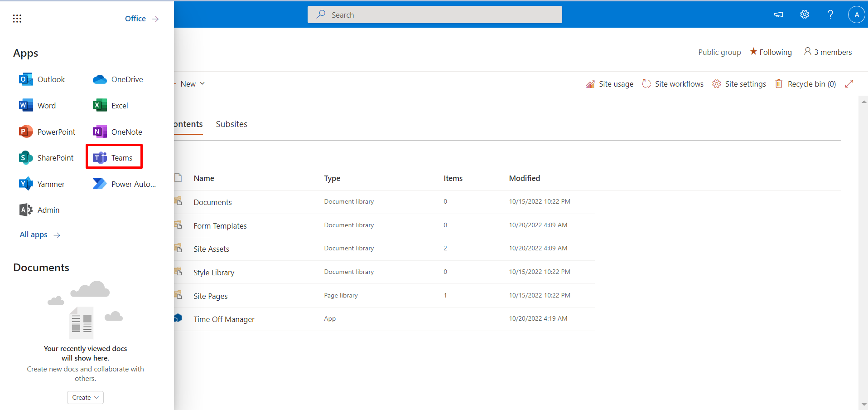Open the Style Library
This screenshot has height=410, width=868.
(214, 273)
